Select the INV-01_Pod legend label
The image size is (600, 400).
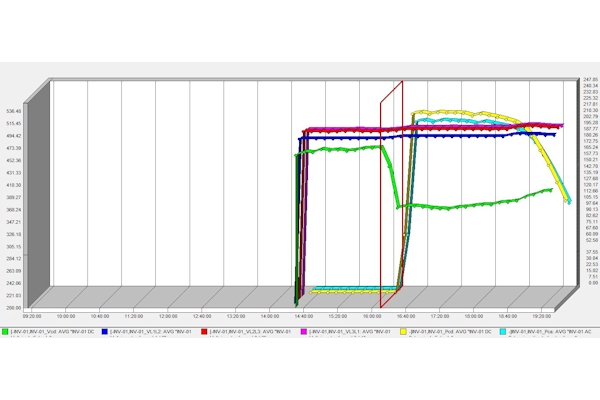447,329
